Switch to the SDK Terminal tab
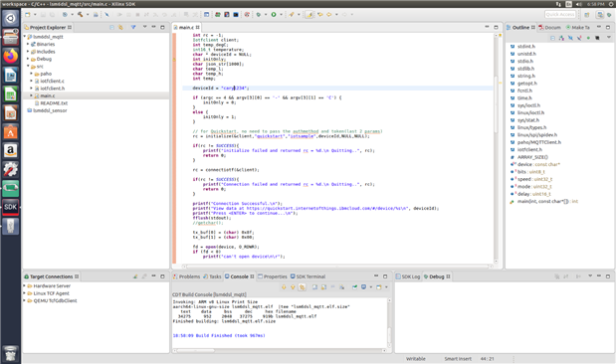 pyautogui.click(x=308, y=276)
